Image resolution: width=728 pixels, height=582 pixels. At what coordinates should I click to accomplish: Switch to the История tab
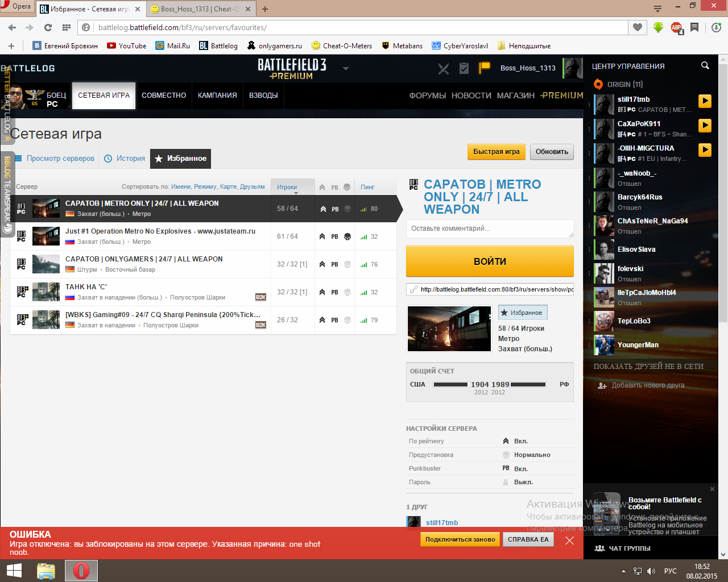[x=125, y=159]
